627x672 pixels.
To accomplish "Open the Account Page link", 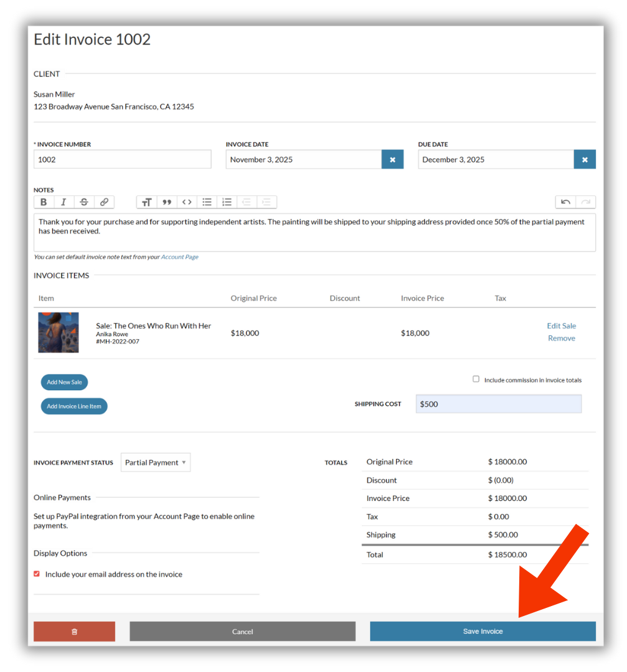I will point(180,257).
